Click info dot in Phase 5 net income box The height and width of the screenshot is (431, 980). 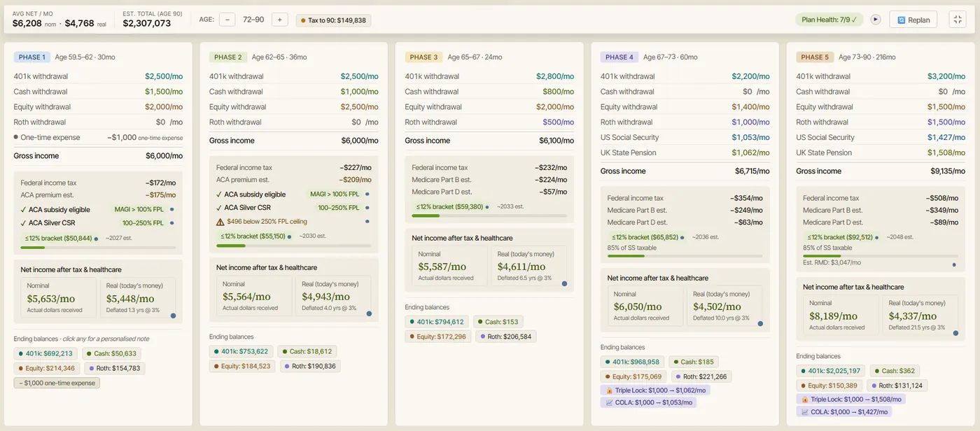click(955, 332)
